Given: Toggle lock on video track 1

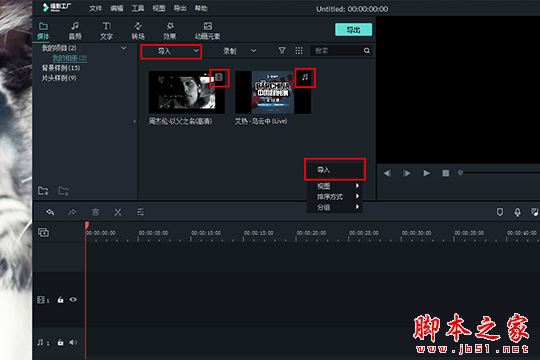Looking at the screenshot, I should click(x=60, y=300).
